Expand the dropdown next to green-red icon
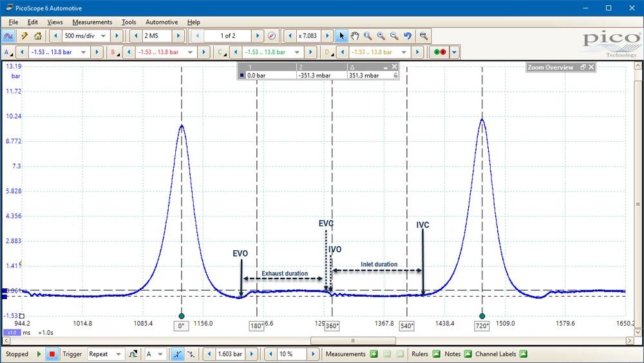Image resolution: width=644 pixels, height=363 pixels. click(454, 52)
